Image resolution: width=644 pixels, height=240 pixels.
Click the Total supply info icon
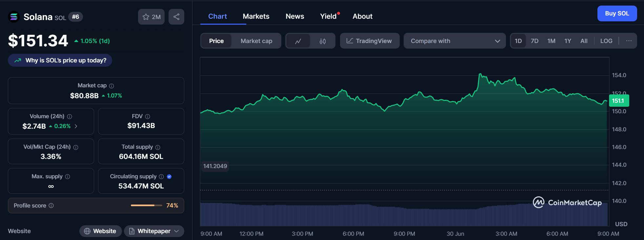coord(158,147)
